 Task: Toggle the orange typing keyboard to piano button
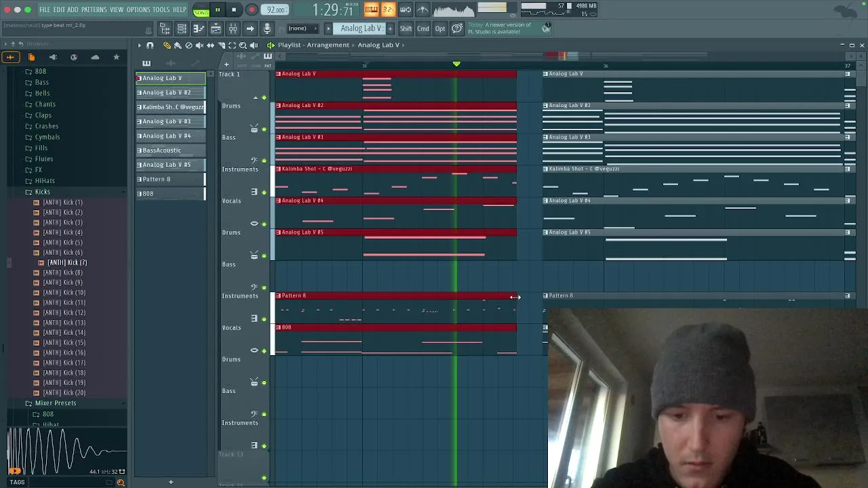(x=371, y=9)
